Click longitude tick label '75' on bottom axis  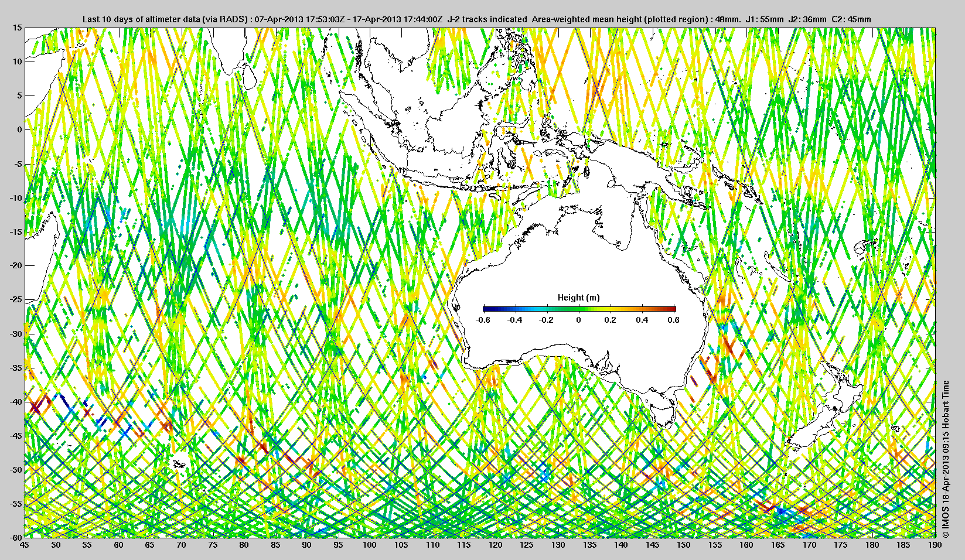213,545
